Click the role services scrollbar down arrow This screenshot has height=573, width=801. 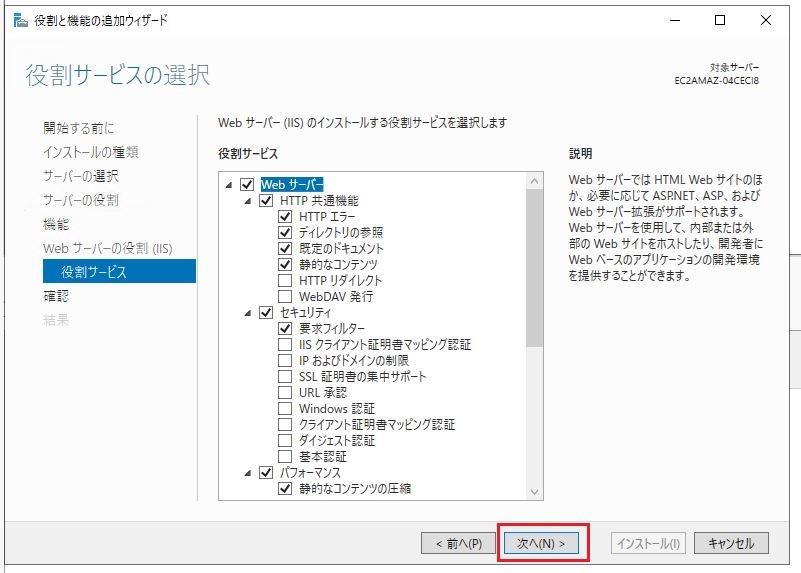coord(534,492)
